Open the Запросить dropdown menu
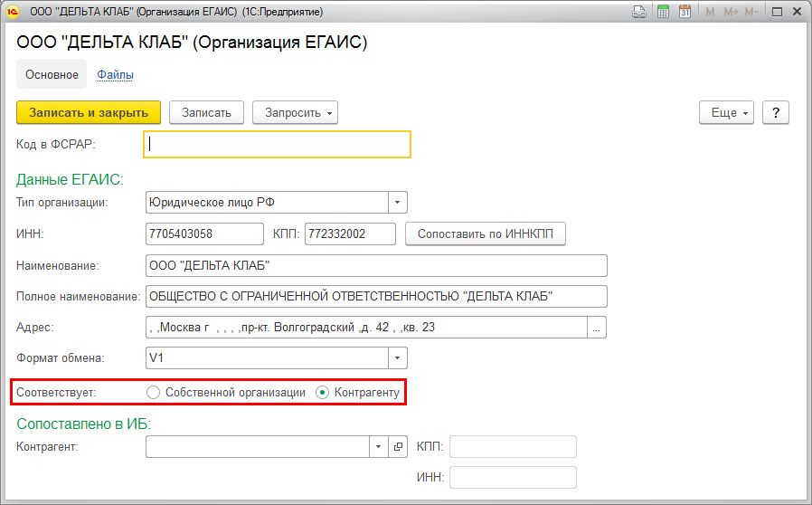812x505 pixels. point(295,112)
